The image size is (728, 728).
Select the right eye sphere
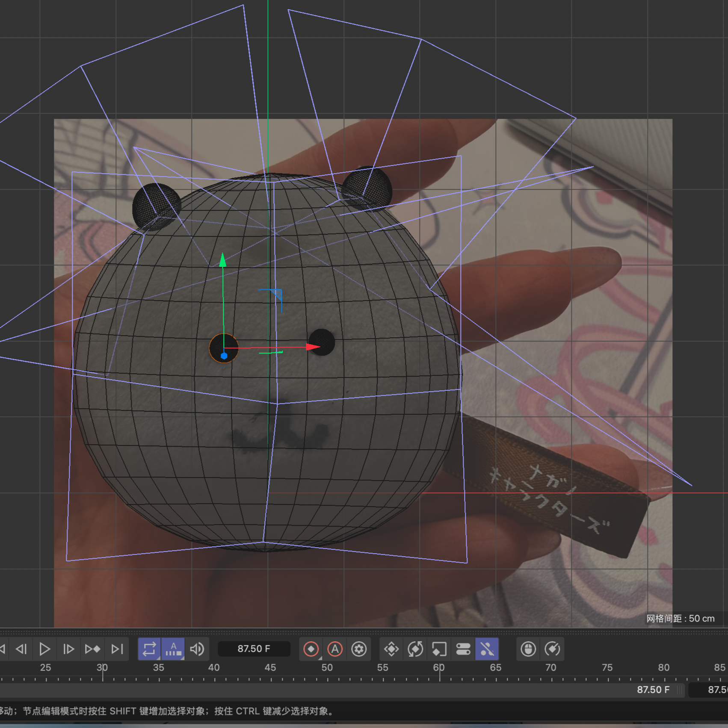coord(322,342)
